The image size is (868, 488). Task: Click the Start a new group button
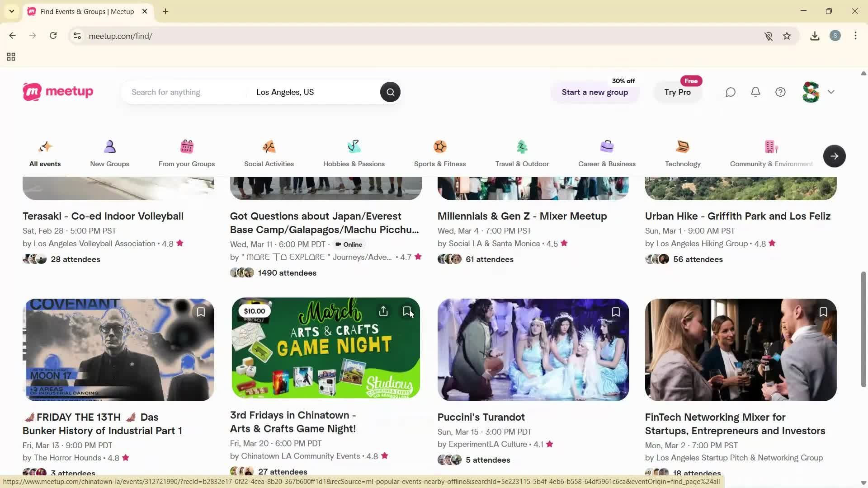tap(594, 92)
